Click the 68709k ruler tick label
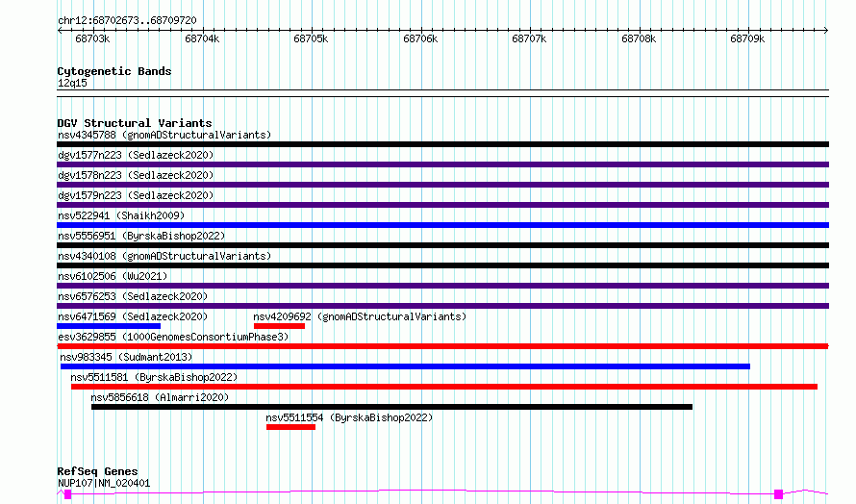Viewport: 856px width, 504px height. 747,38
